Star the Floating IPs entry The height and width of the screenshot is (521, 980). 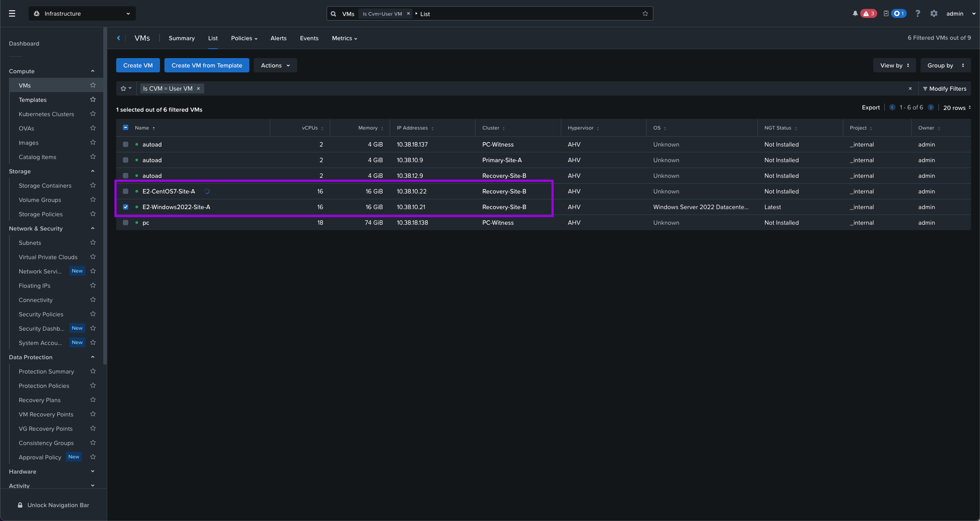(x=93, y=286)
